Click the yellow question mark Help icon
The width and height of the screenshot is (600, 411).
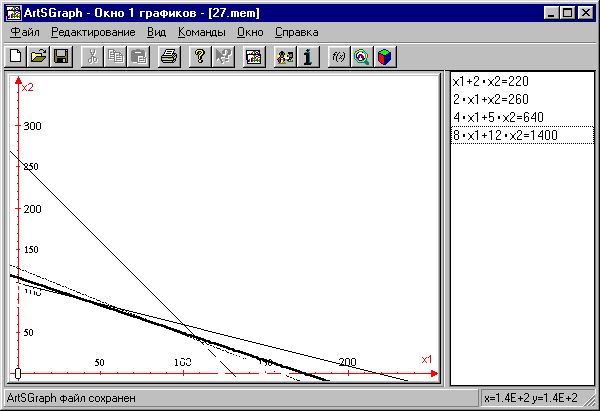click(200, 57)
